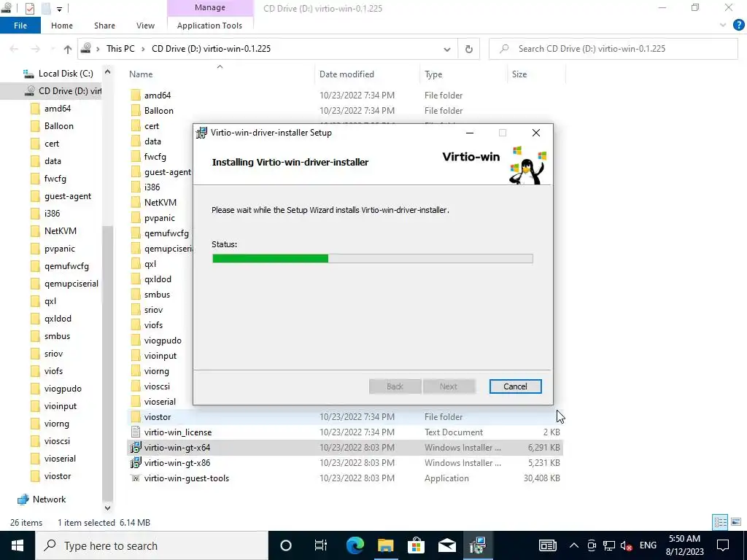Open Customize Quick Access Toolbar dropdown

pyautogui.click(x=60, y=9)
